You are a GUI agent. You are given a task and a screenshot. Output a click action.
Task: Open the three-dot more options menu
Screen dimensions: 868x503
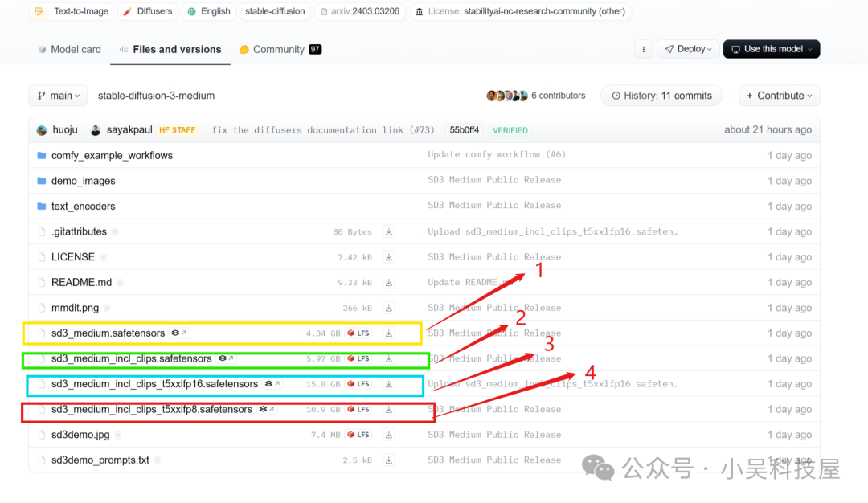(643, 49)
